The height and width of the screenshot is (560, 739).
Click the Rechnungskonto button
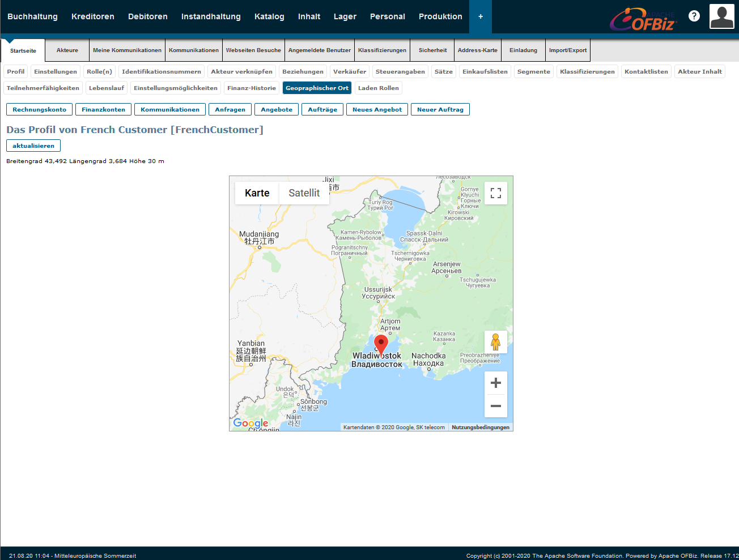coord(40,109)
